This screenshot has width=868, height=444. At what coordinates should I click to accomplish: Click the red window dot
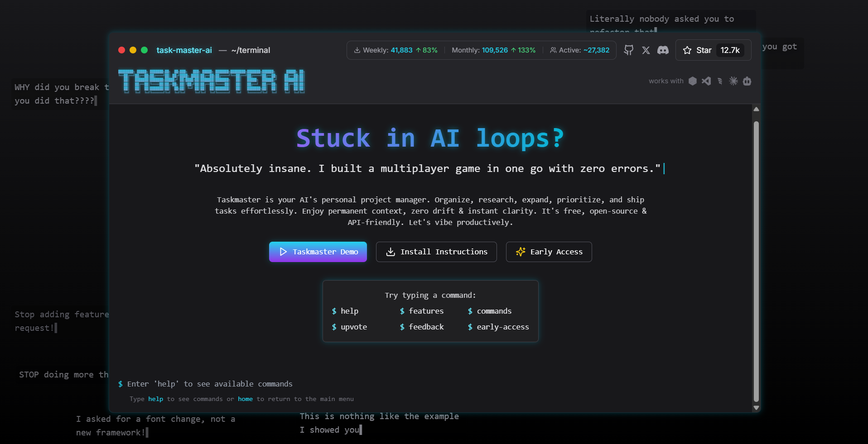[x=121, y=50]
